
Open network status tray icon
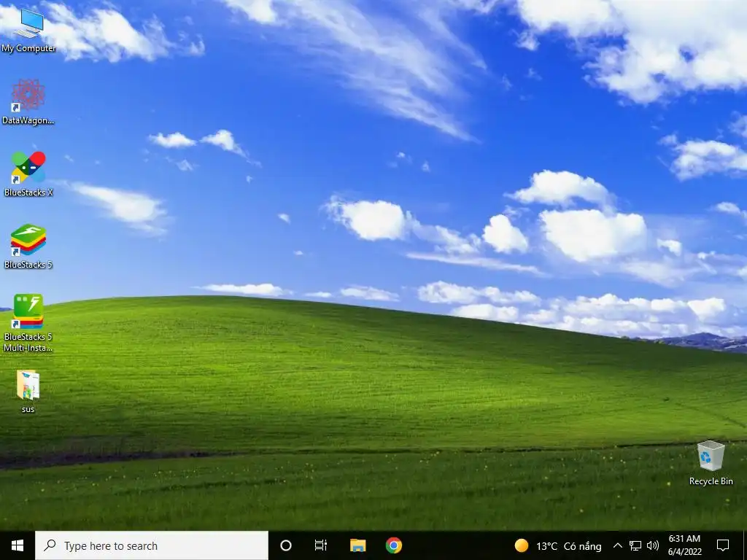[635, 545]
